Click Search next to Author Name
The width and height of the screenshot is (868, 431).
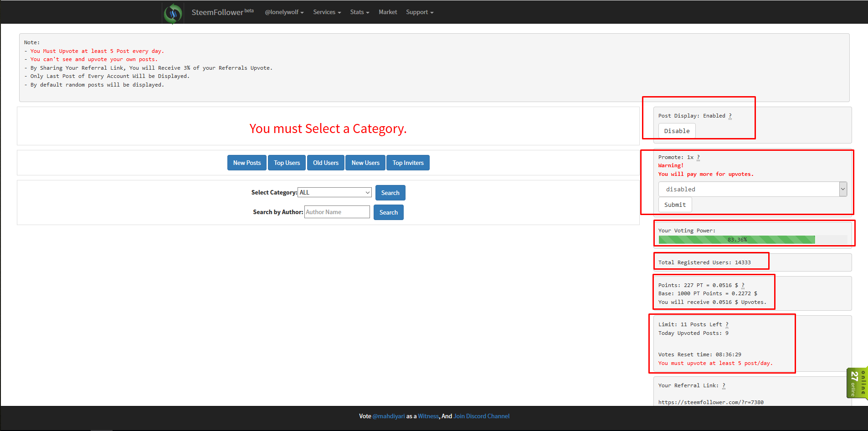point(389,212)
